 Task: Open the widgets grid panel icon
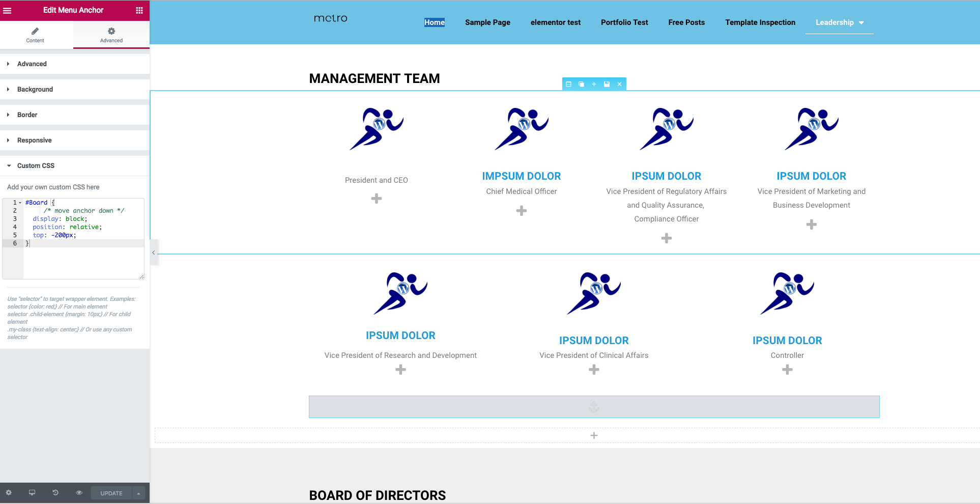[x=139, y=10]
